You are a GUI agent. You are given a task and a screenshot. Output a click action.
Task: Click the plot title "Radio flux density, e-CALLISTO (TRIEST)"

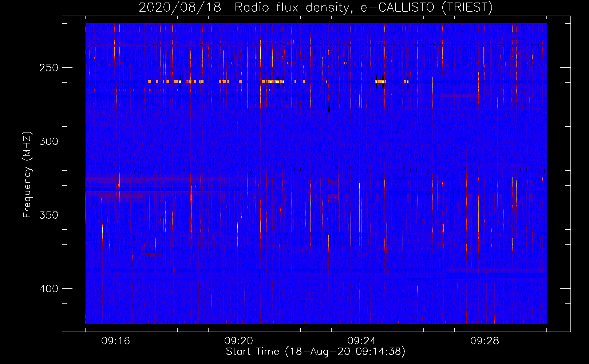(x=364, y=7)
